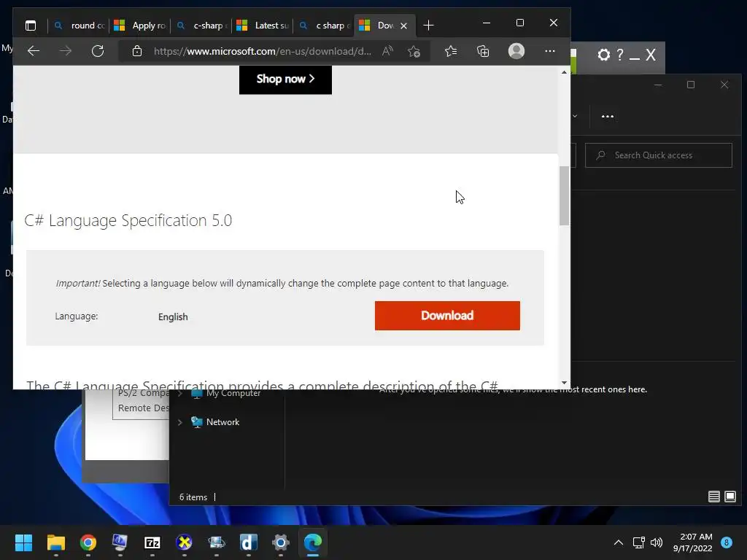The height and width of the screenshot is (560, 747).
Task: Open the "d" app on the taskbar
Action: (249, 542)
